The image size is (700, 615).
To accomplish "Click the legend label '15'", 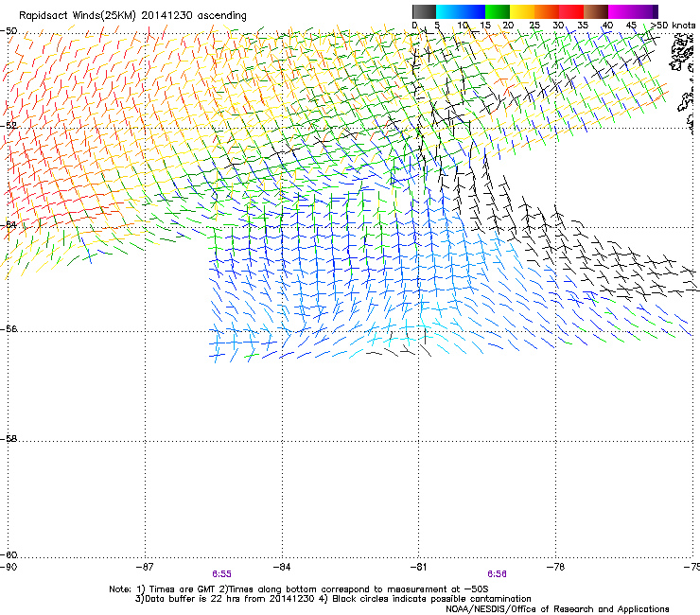I will click(x=485, y=26).
